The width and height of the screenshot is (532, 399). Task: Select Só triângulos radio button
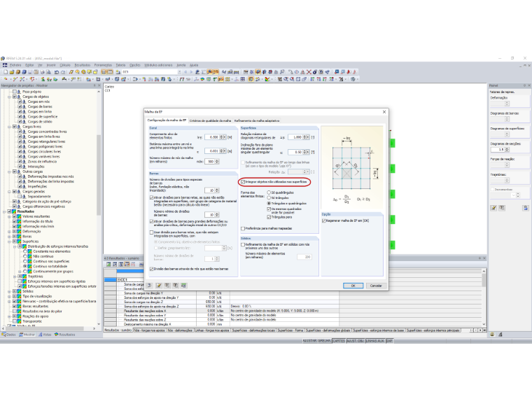pyautogui.click(x=269, y=197)
